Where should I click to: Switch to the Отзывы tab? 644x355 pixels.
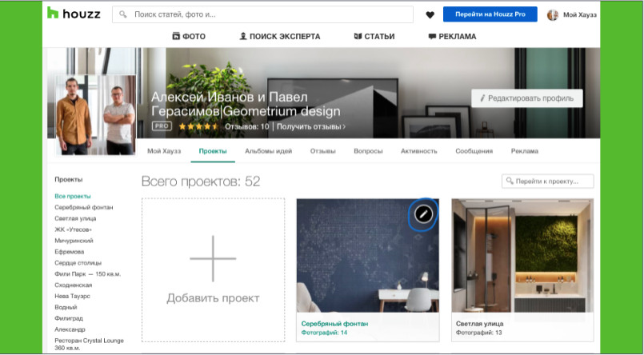coord(322,150)
